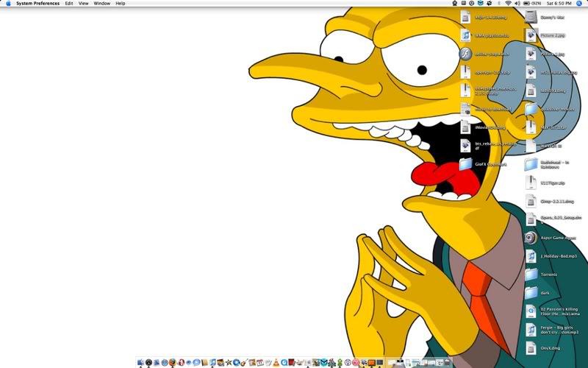Launch Dashboard from the Dock

[x=149, y=362]
